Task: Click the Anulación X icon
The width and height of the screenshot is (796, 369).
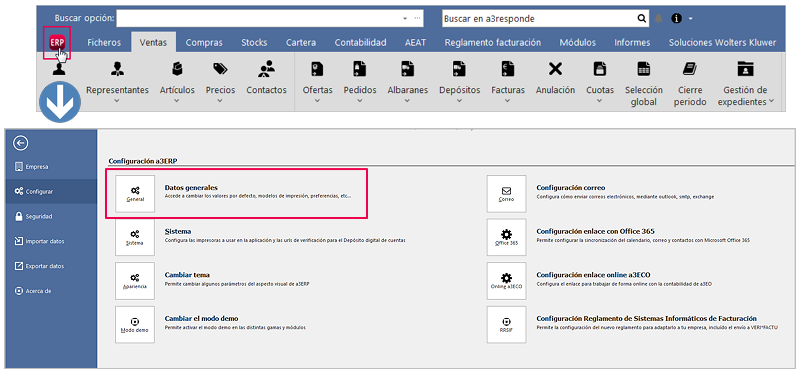Action: [555, 68]
